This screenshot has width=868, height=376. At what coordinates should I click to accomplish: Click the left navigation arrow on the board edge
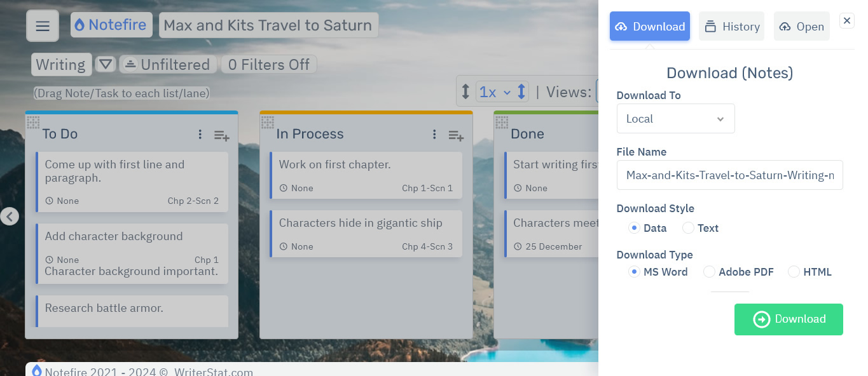click(10, 217)
